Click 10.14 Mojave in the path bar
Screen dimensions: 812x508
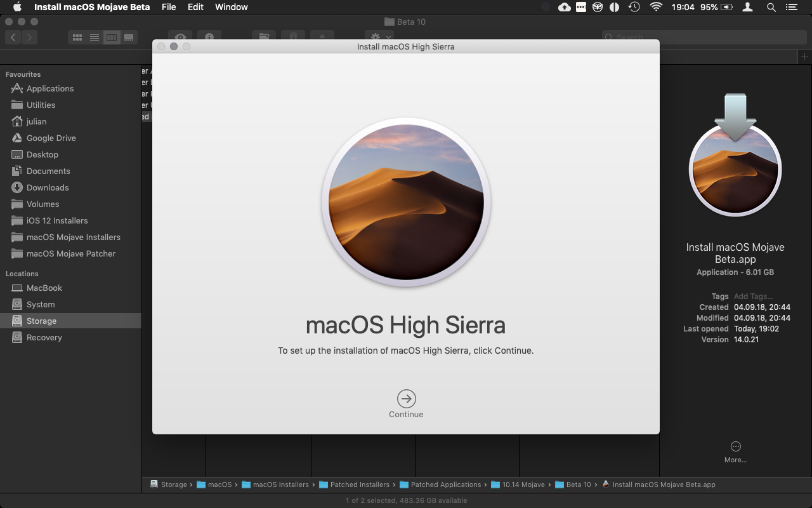[x=518, y=485]
